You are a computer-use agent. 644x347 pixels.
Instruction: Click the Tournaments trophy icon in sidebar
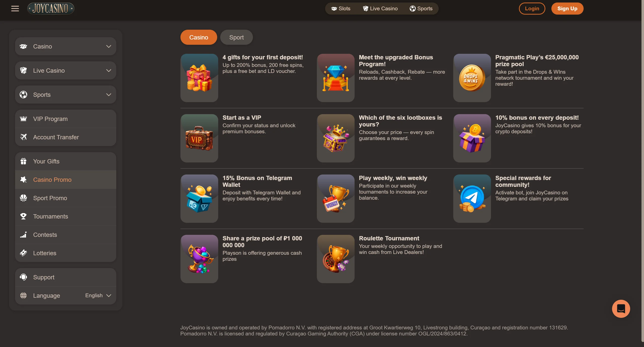(x=23, y=216)
